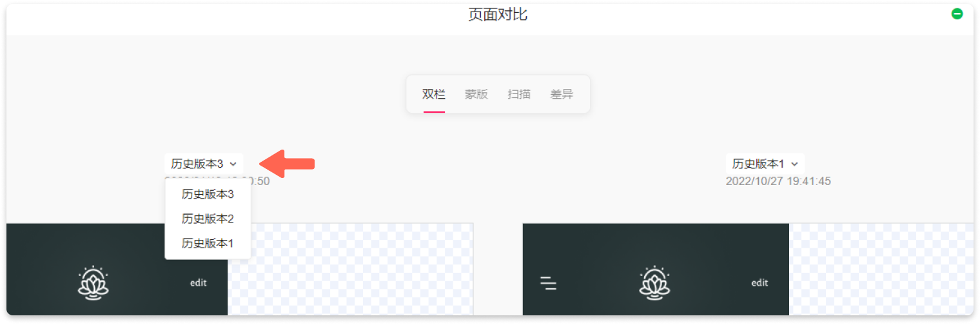Open the 扫描 comparison tab
The image size is (980, 325).
519,95
